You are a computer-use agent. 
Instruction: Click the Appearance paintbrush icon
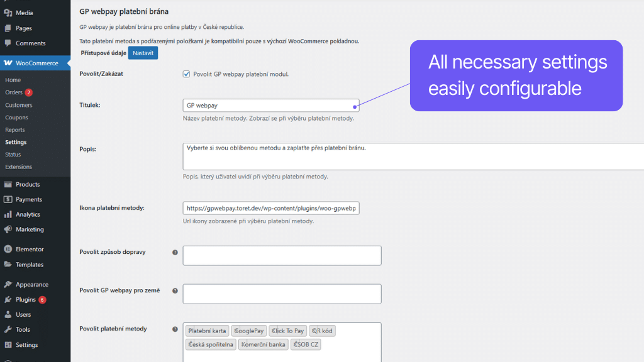click(x=8, y=284)
